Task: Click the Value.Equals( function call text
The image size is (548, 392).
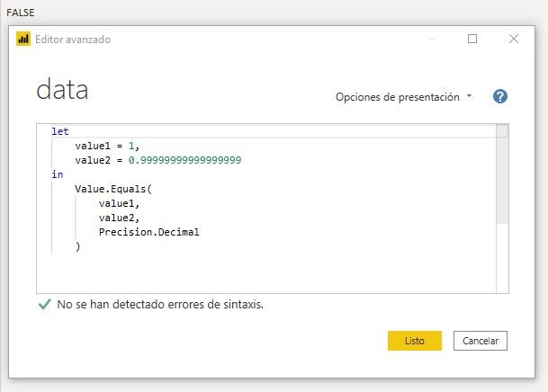Action: pos(114,189)
